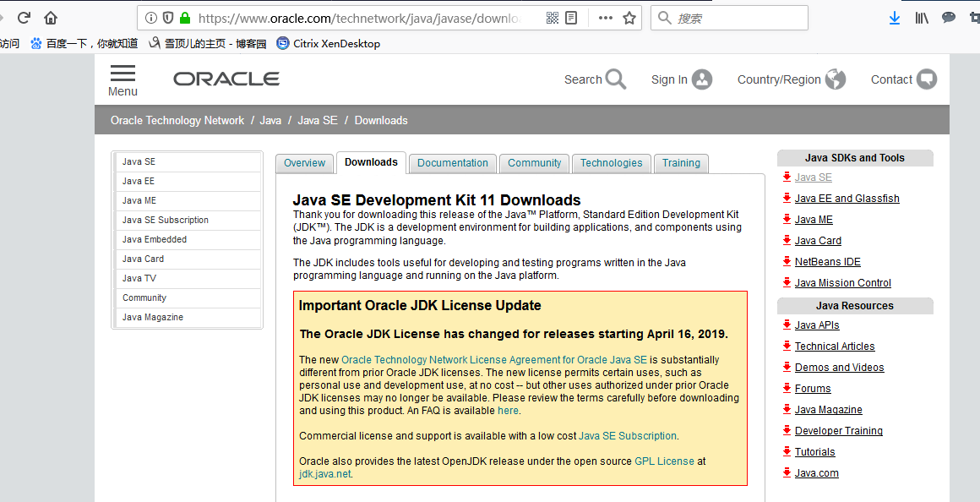Click the tracking protection shield icon
This screenshot has height=502, width=980.
167,18
